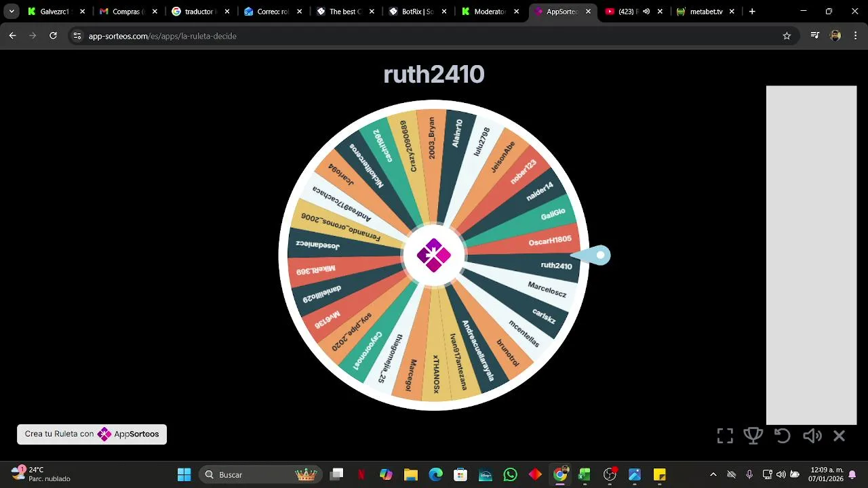Open WhatsApp from the taskbar
Screen dimensions: 868x488
(x=510, y=474)
